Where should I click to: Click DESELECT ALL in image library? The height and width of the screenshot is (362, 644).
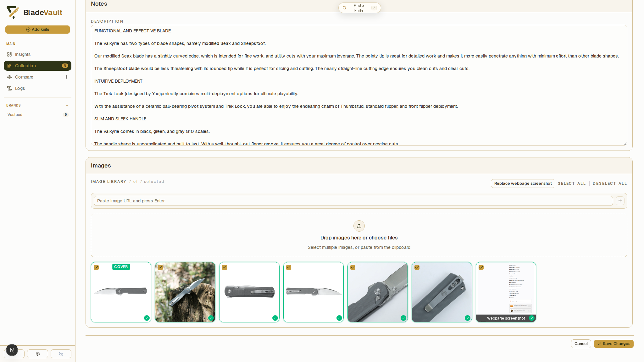pos(610,184)
